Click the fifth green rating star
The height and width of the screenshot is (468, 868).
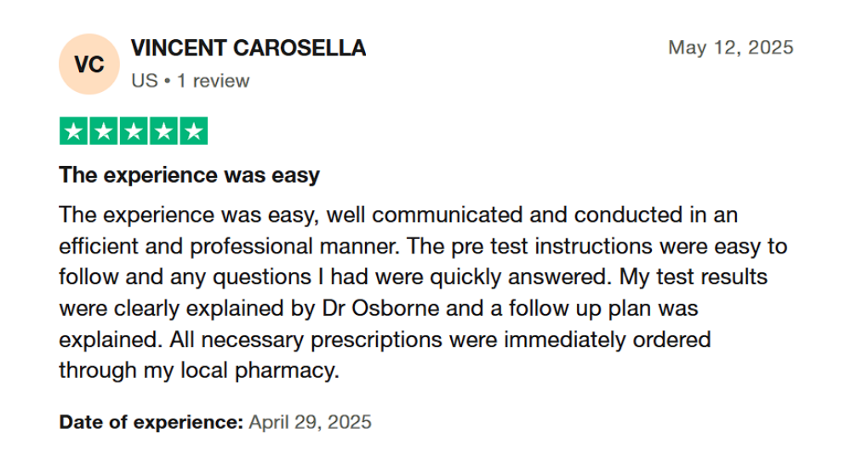point(193,131)
